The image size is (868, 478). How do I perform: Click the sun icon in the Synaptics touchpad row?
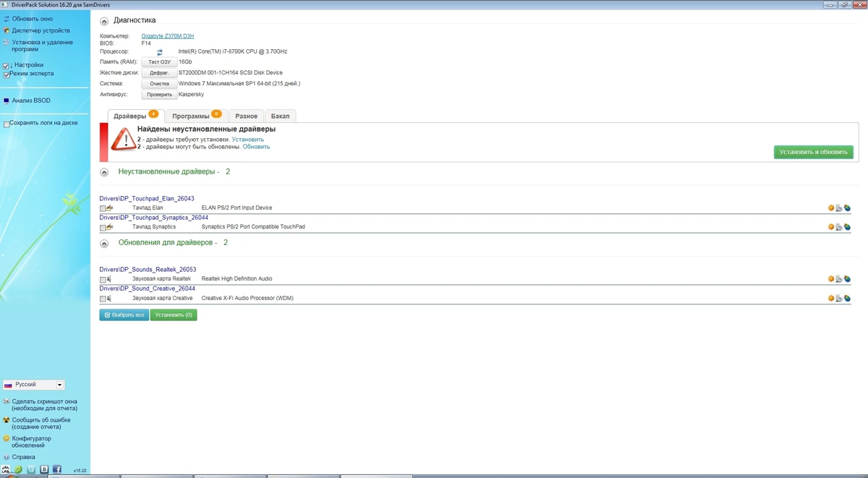point(831,227)
